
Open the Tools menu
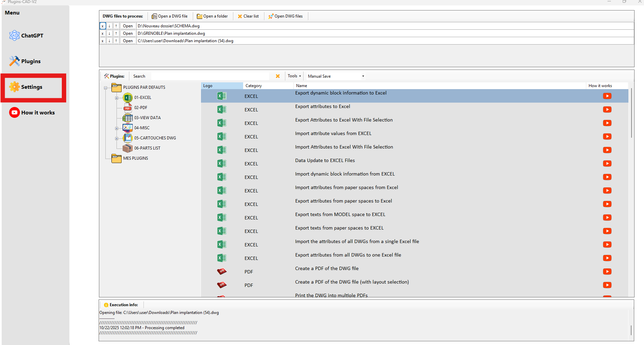(294, 76)
